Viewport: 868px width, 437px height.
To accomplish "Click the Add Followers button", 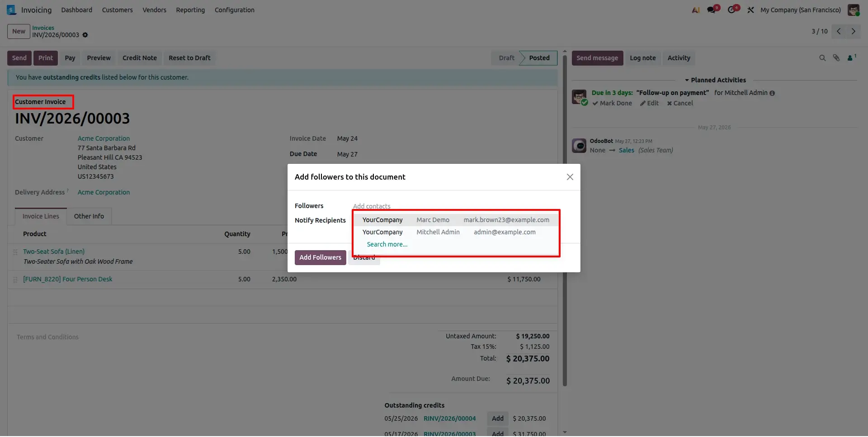I will (x=320, y=257).
